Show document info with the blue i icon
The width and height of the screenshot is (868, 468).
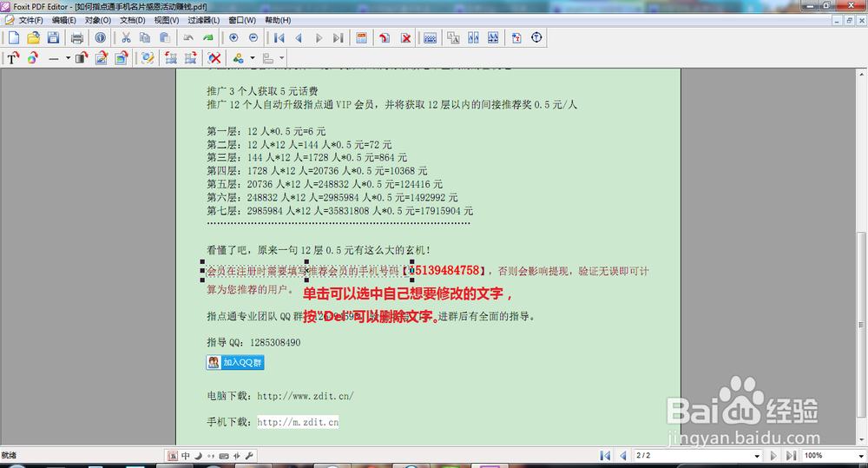click(x=100, y=37)
